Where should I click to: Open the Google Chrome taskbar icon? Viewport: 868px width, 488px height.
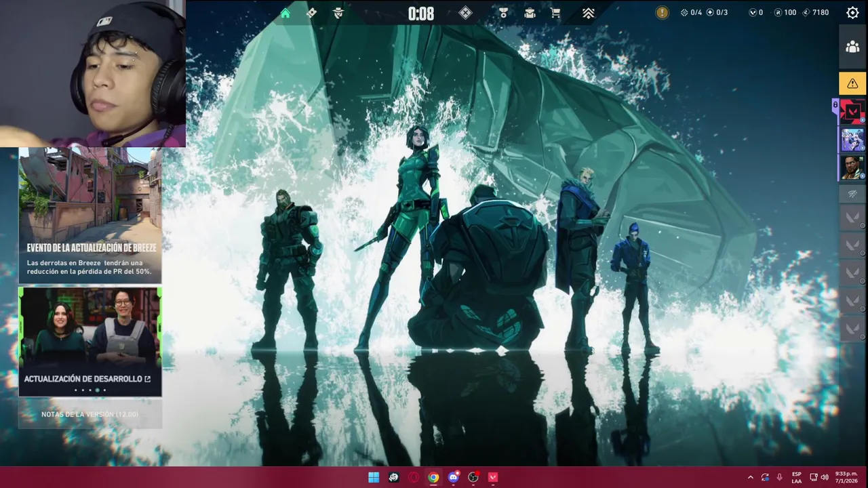pos(433,477)
